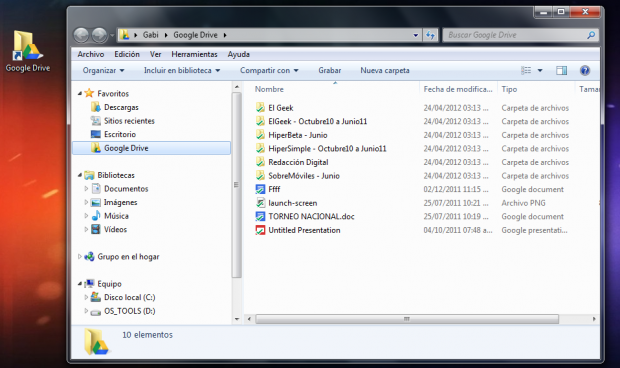Screen dimensions: 620x368
Task: Open the Incluir en biblioteca dropdown
Action: (x=182, y=70)
